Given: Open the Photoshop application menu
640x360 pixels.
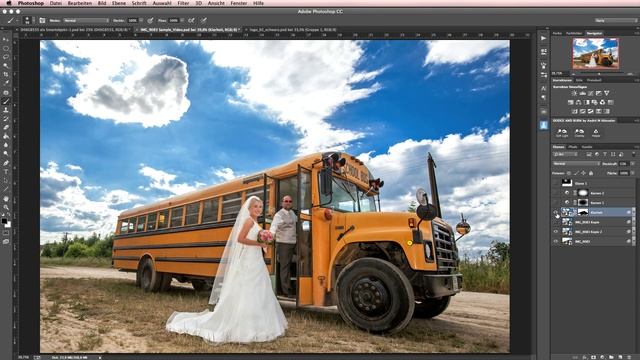Looking at the screenshot, I should tap(31, 3).
